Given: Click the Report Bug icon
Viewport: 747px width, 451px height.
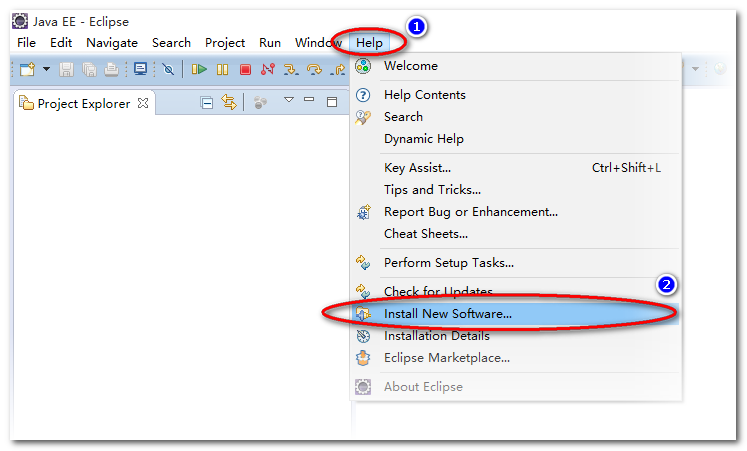Looking at the screenshot, I should click(x=363, y=212).
